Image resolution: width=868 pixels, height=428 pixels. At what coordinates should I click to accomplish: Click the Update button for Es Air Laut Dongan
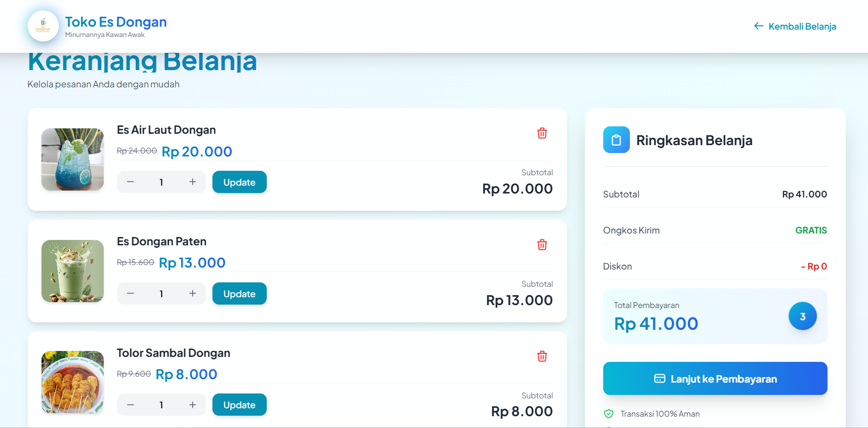(x=239, y=182)
